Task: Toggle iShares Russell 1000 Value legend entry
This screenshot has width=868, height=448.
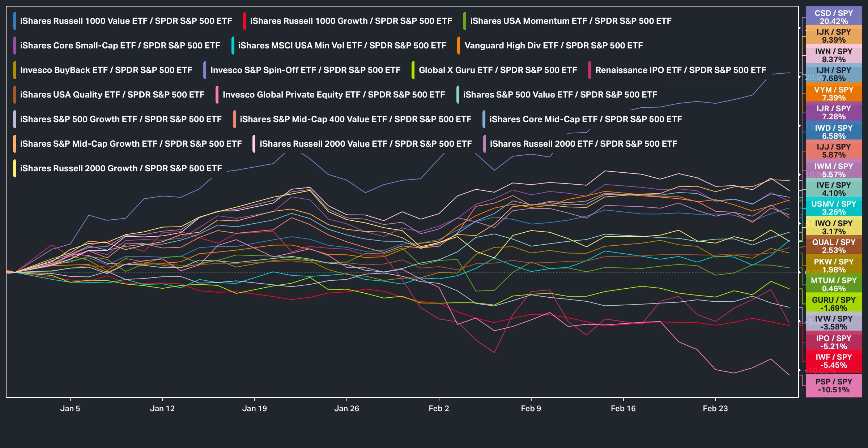Action: point(126,21)
